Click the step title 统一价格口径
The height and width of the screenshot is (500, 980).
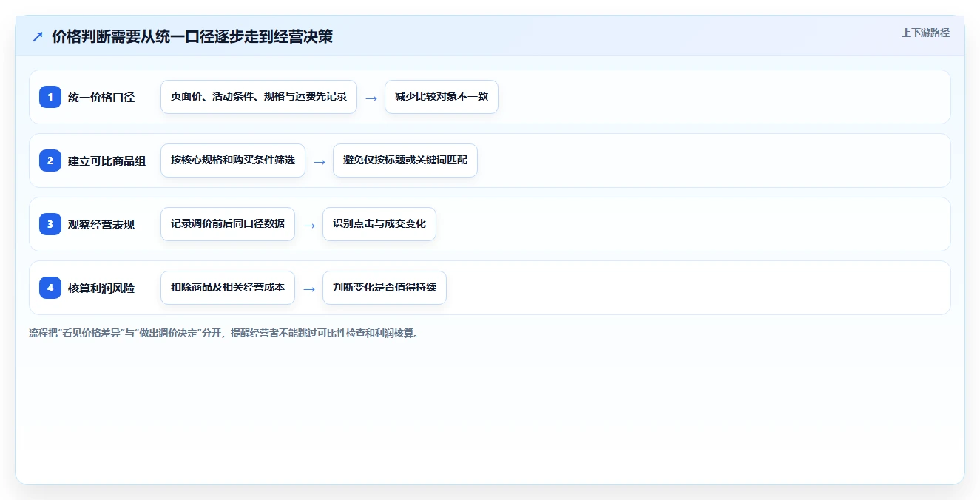(101, 97)
